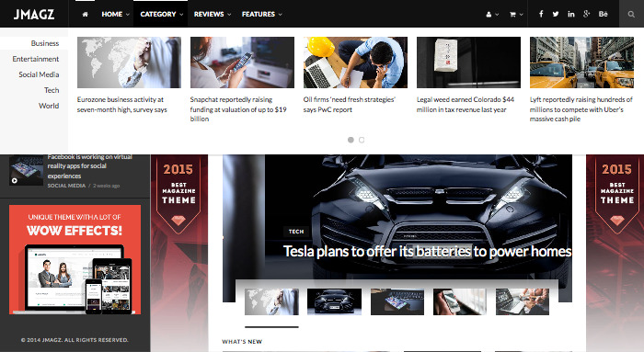Screen dimensions: 644x352
Task: Expand the Home dropdown menu
Action: click(115, 14)
